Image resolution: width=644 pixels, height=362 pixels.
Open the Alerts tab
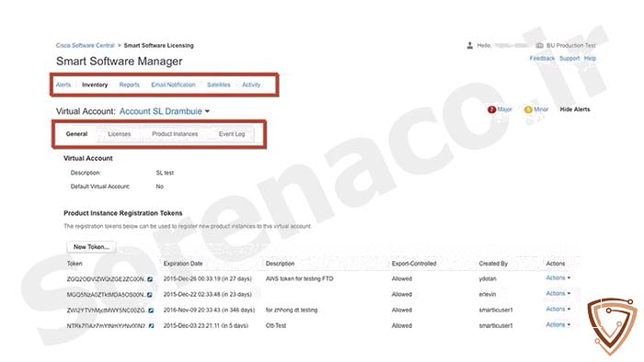[x=63, y=85]
